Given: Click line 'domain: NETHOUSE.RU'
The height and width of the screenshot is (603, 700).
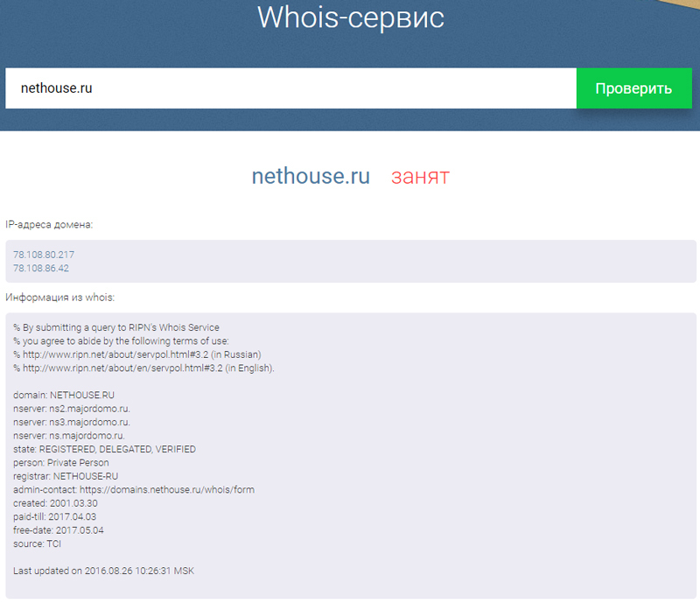Looking at the screenshot, I should pos(64,396).
